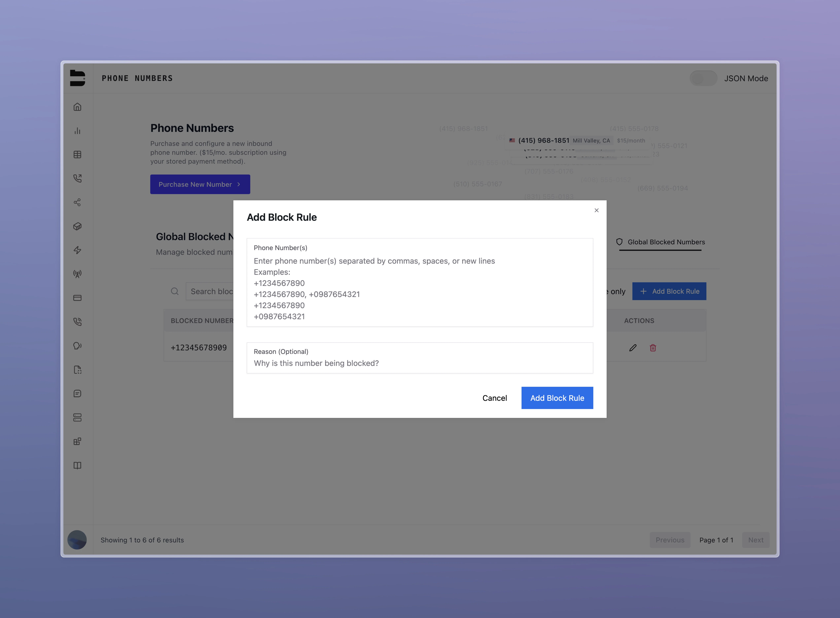The image size is (840, 618).
Task: Close the Add Block Rule dialog
Action: (x=596, y=210)
